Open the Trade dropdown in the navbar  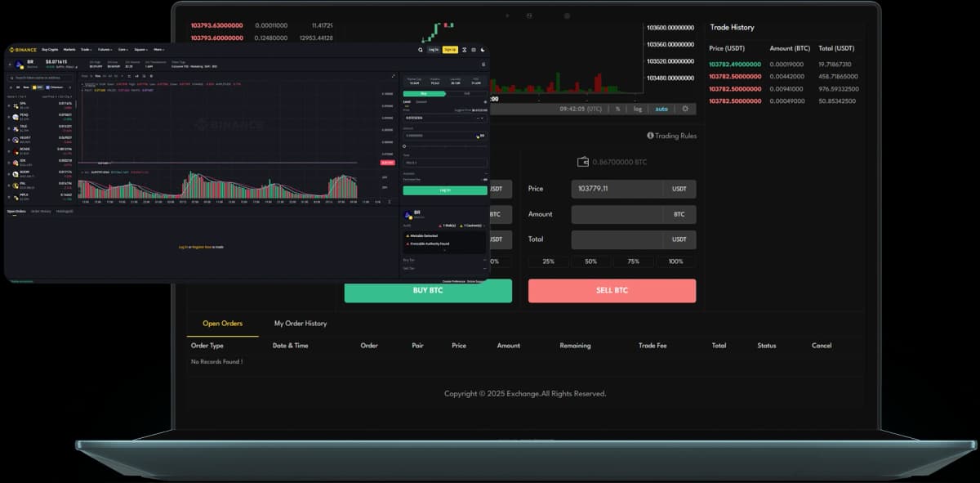click(x=84, y=50)
